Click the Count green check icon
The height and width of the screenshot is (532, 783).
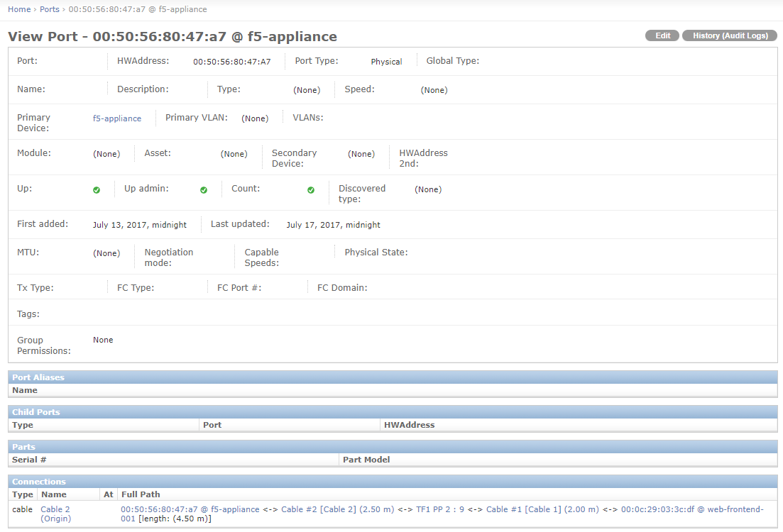[311, 190]
